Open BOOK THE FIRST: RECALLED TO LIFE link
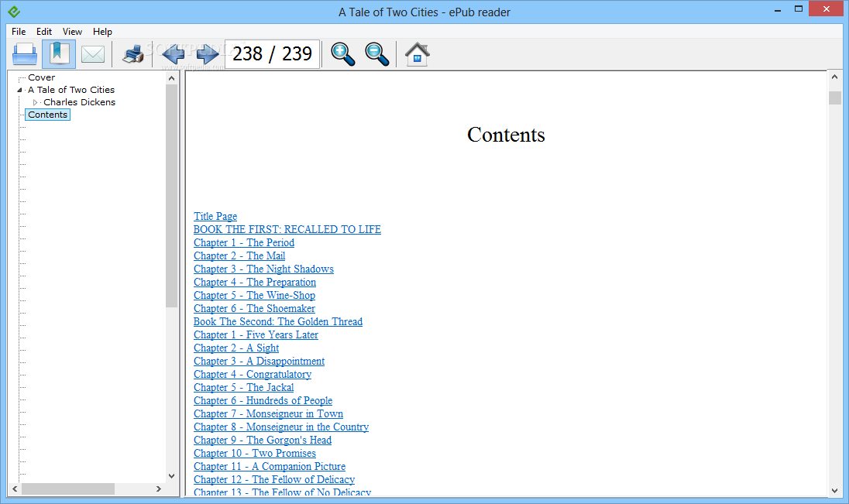849x504 pixels. 287,229
